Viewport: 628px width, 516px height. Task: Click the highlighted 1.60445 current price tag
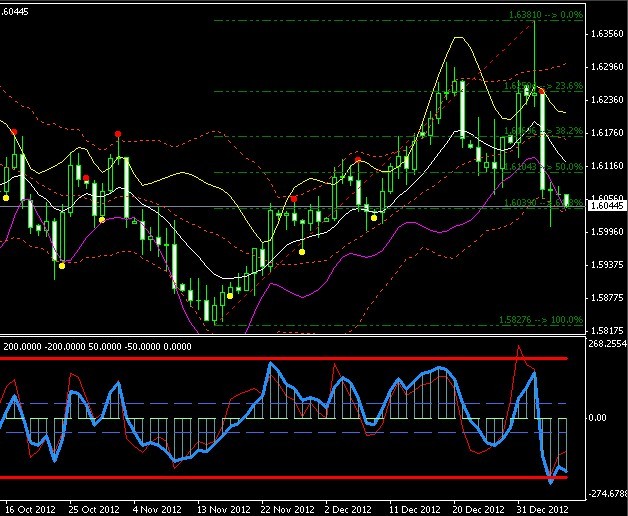pos(607,206)
